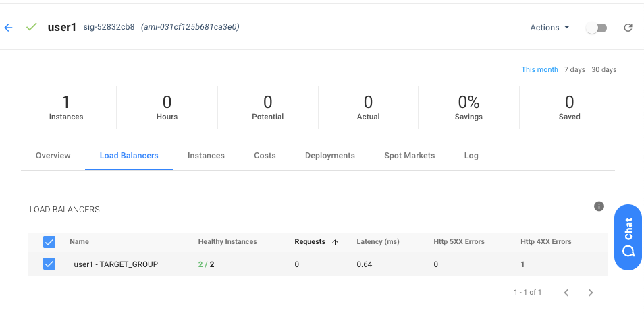Click the Saved statistic
The image size is (644, 321).
[x=569, y=107]
